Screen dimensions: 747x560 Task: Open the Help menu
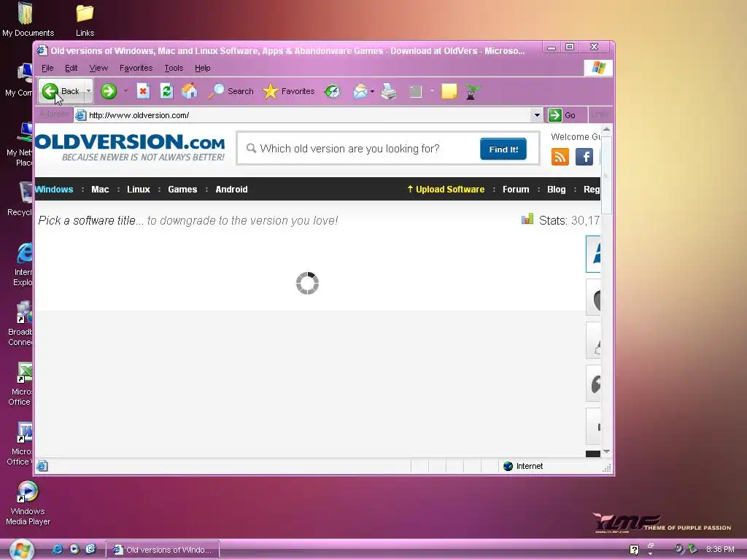point(203,68)
